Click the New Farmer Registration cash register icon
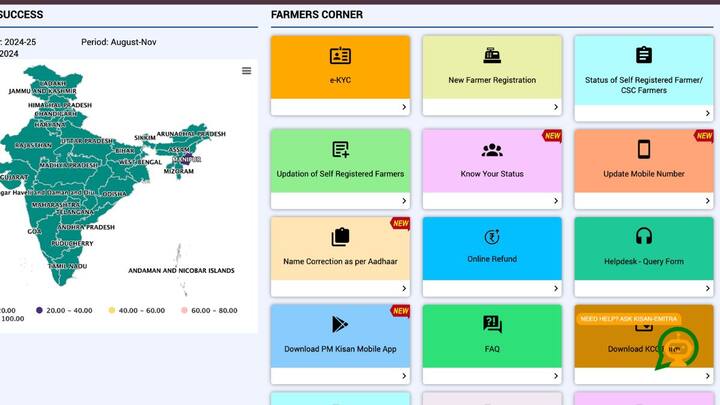 [x=492, y=56]
